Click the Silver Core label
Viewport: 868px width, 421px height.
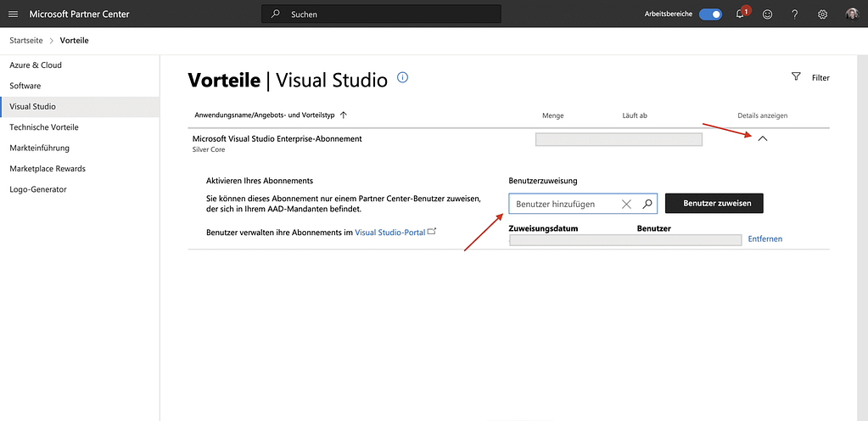click(x=209, y=149)
